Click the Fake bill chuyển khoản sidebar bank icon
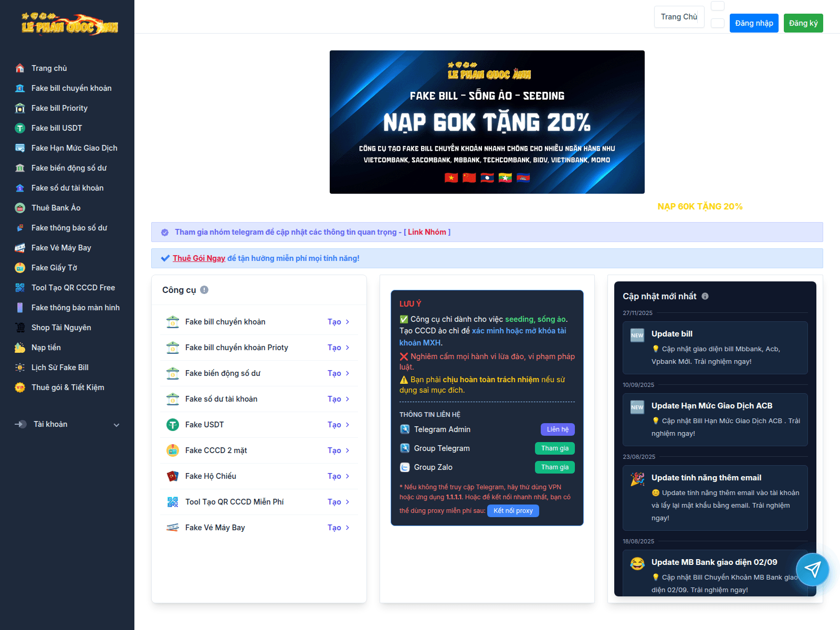 click(20, 88)
